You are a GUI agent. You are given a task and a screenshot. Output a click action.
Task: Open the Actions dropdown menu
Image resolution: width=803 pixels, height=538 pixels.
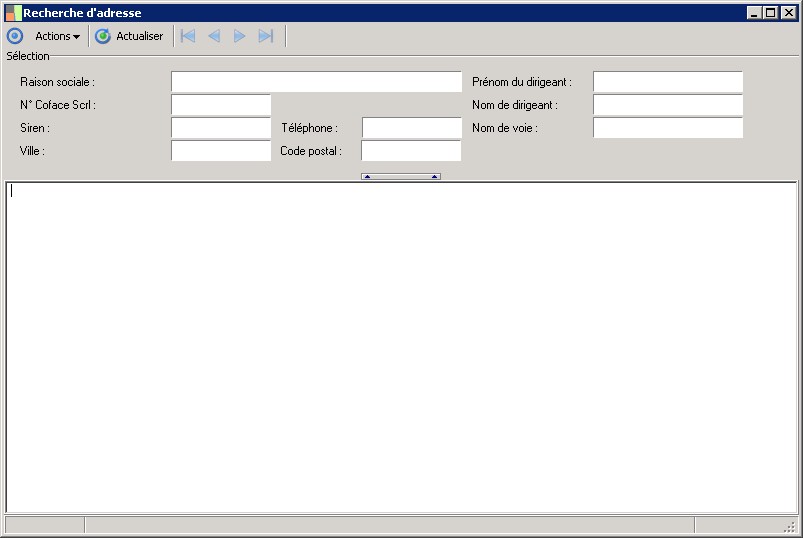pos(57,36)
